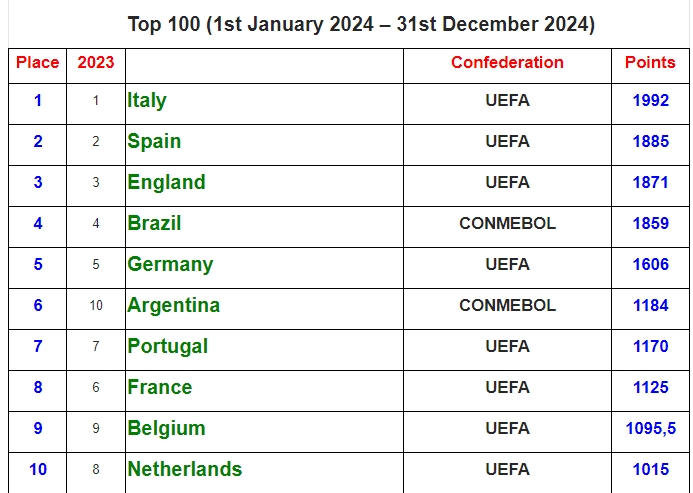This screenshot has height=493, width=693.
Task: Select the Confederation column header
Action: pyautogui.click(x=507, y=63)
